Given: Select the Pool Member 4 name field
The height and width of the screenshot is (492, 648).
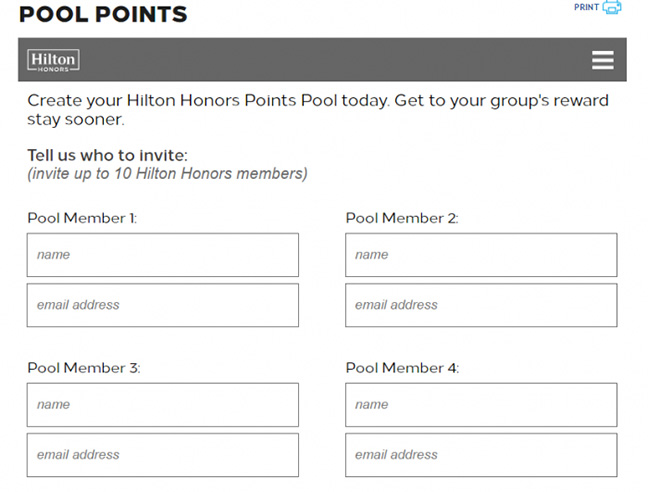Looking at the screenshot, I should [x=481, y=405].
